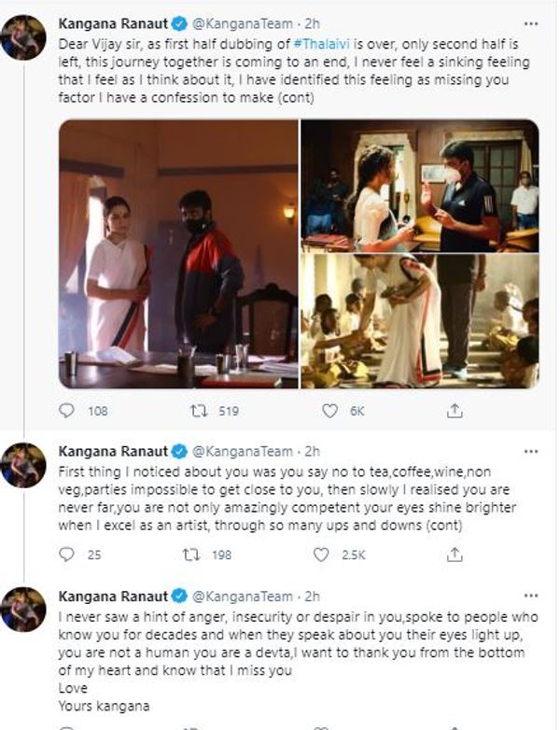This screenshot has width=560, height=730.
Task: Open the top-right photo with masked man
Action: click(419, 185)
